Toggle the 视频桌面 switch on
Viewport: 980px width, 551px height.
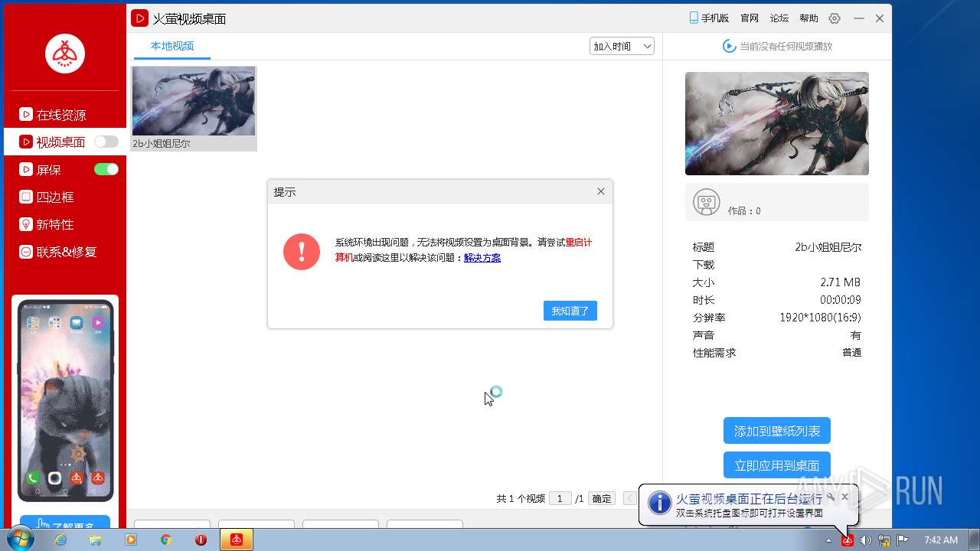(106, 142)
